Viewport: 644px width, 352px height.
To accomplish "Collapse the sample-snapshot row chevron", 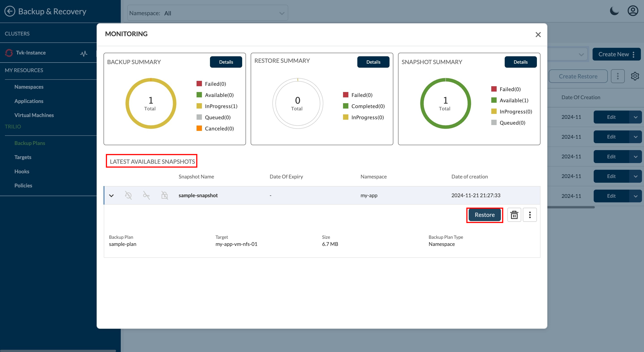I will coord(112,195).
